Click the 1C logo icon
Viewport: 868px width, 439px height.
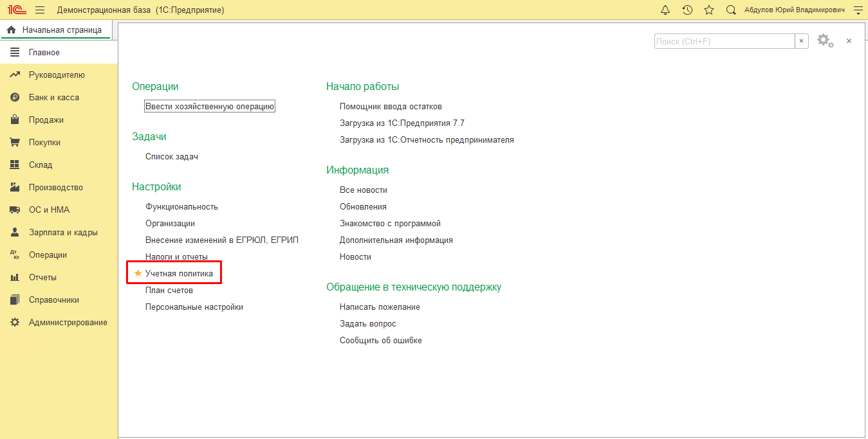click(16, 10)
